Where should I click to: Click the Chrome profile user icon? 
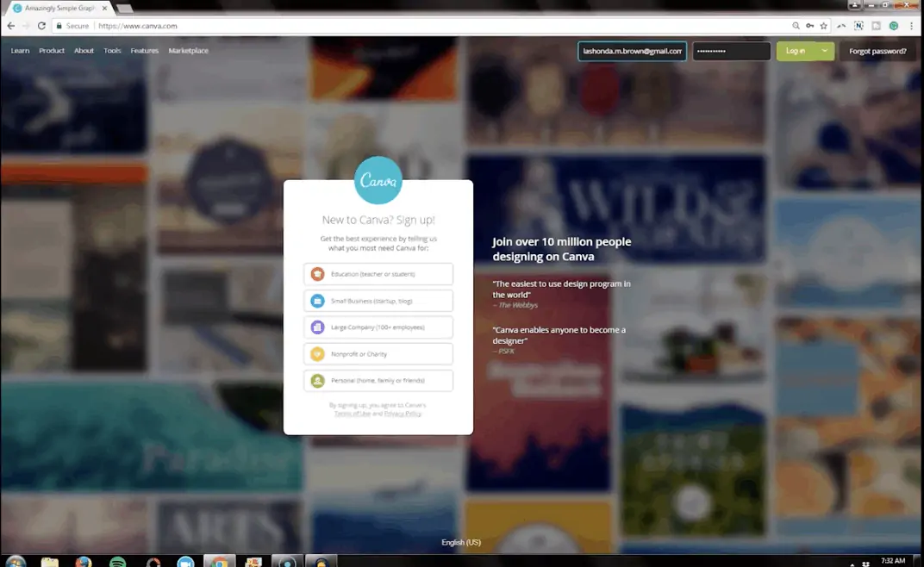[x=854, y=4]
